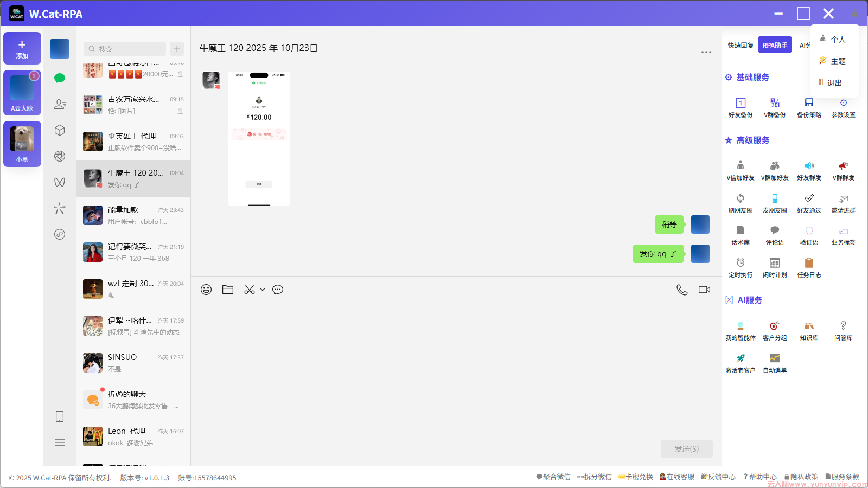Viewport: 868px width, 488px height.
Task: Open 激活老客户 rocket icon
Action: pos(741,363)
